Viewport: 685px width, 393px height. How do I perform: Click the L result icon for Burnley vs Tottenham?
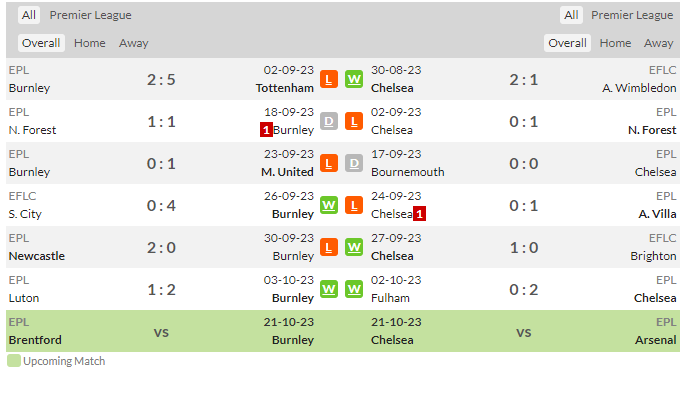pos(329,79)
